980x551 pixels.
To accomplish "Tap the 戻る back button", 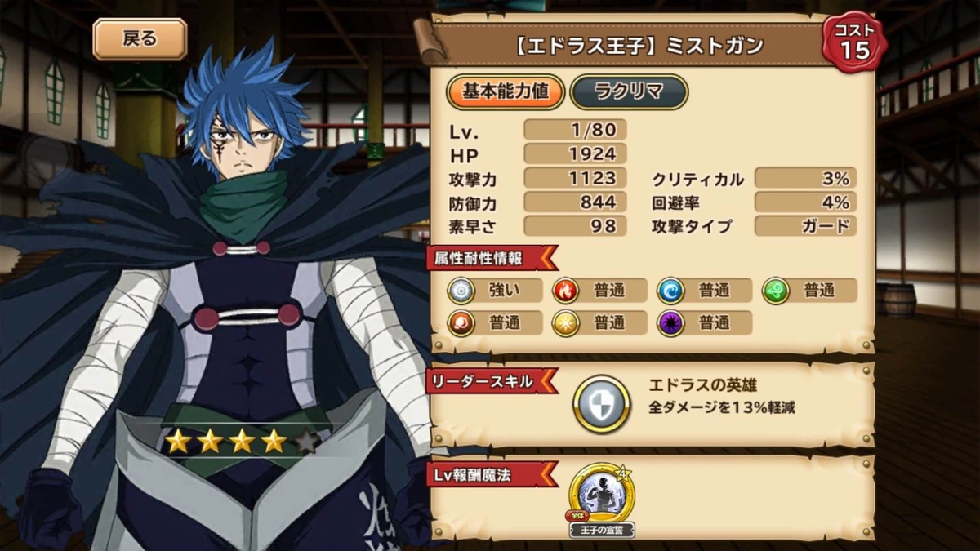I will pos(140,39).
